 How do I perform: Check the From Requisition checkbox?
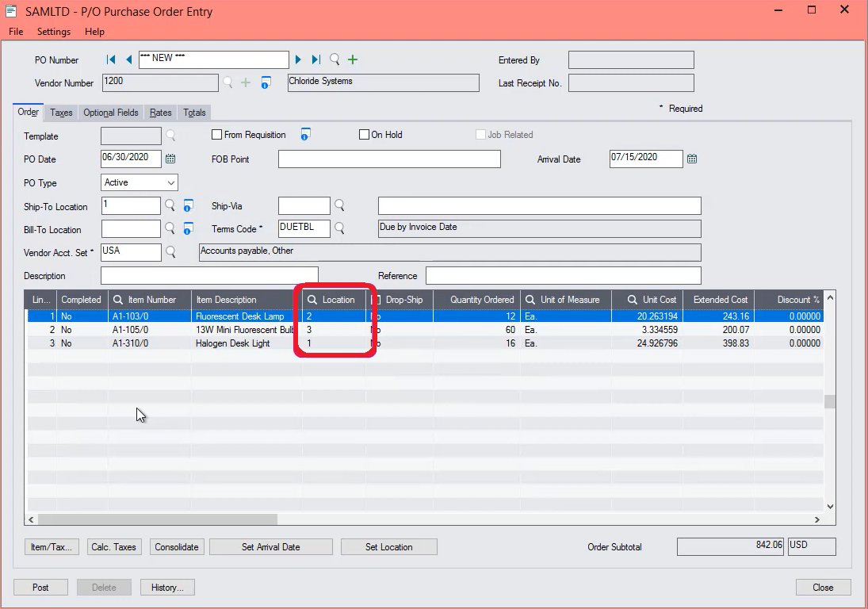217,134
